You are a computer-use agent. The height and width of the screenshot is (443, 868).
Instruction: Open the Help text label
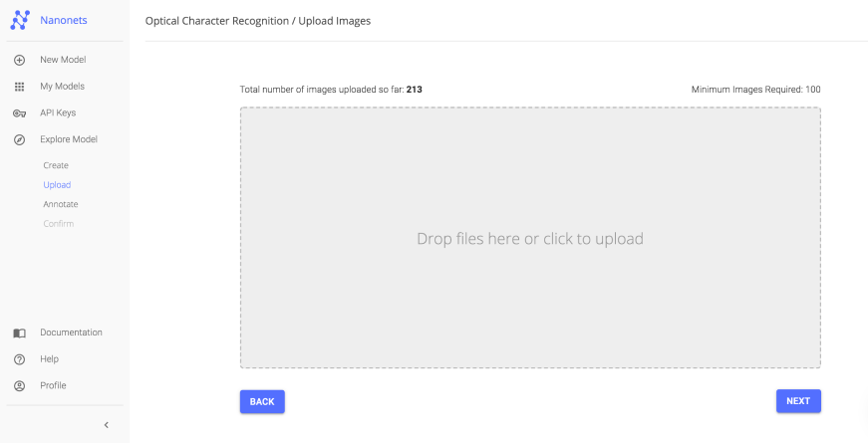coord(49,359)
